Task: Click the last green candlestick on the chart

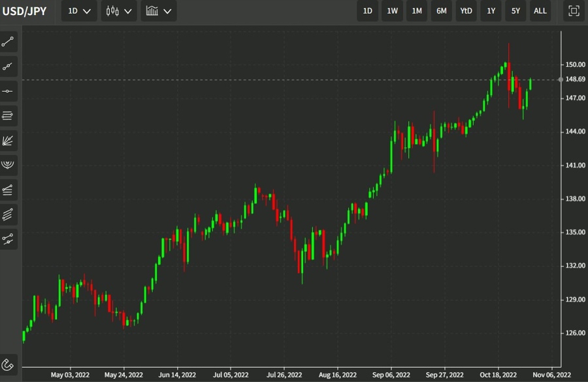Action: pos(531,84)
